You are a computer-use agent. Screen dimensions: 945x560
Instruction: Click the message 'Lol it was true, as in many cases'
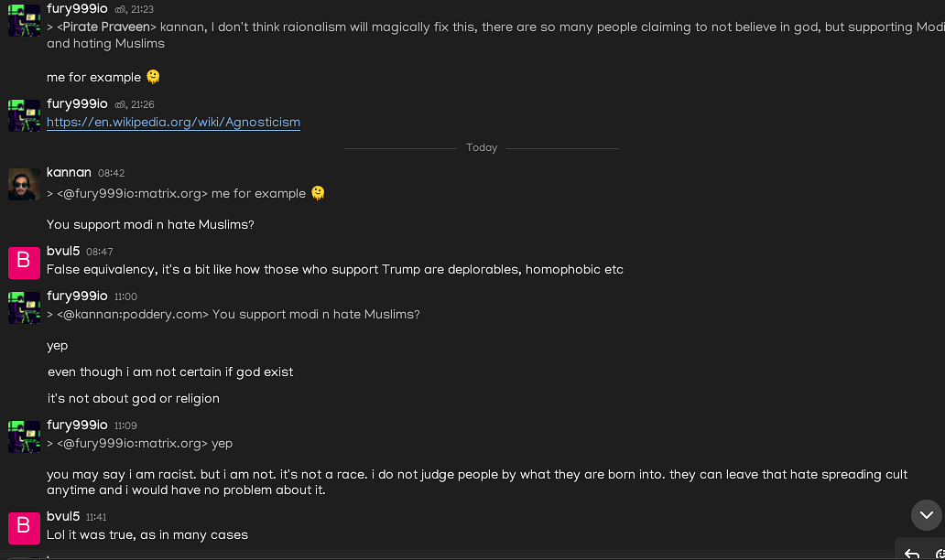tap(147, 534)
